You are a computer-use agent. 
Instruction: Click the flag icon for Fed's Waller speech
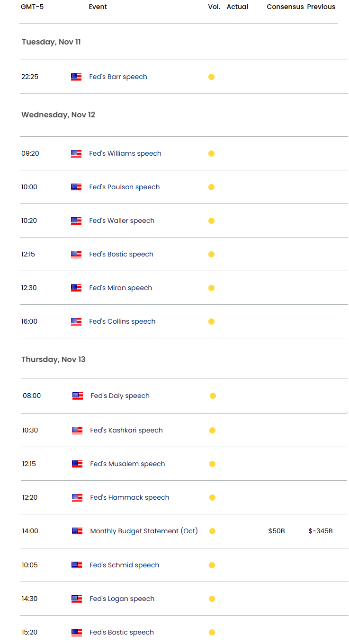pos(76,221)
